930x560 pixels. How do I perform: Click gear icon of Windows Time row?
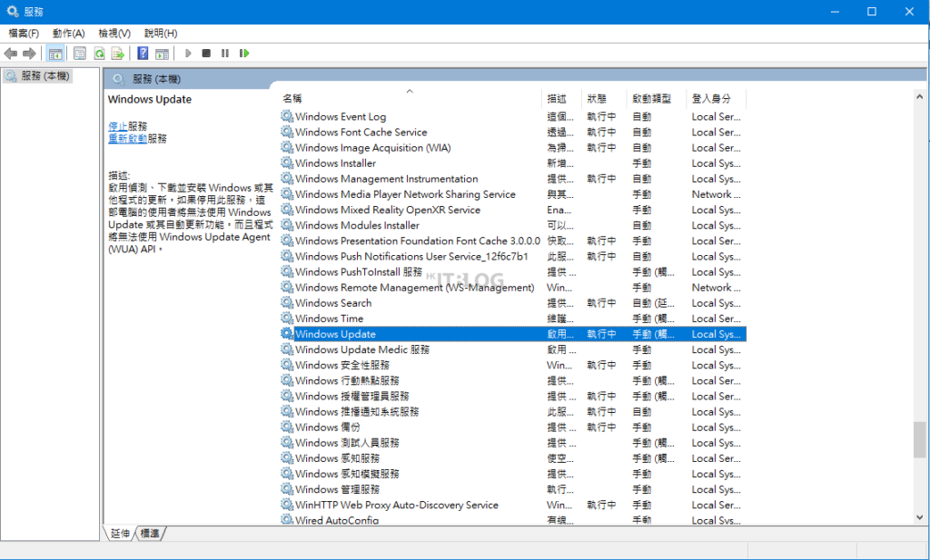pyautogui.click(x=287, y=319)
